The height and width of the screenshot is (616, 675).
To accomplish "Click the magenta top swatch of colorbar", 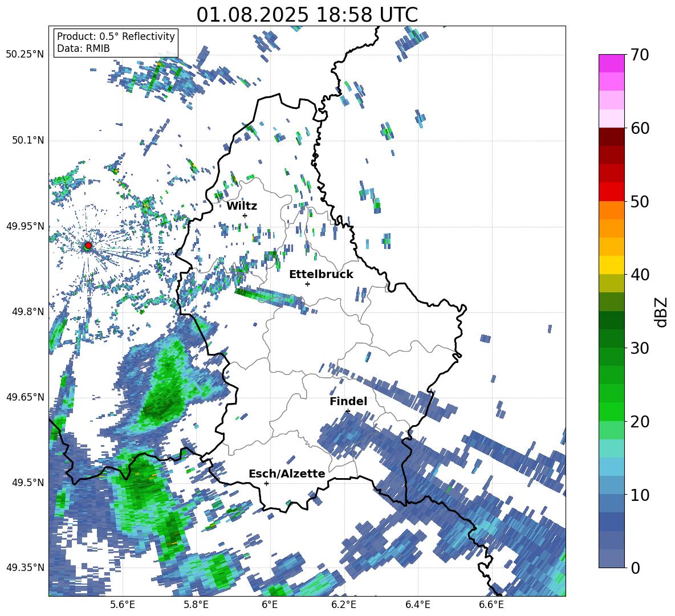I will (611, 63).
